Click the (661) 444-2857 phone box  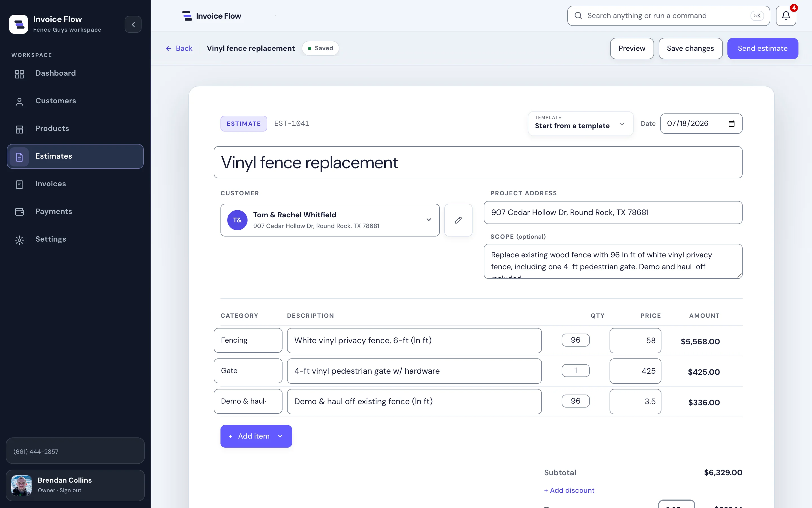tap(75, 451)
